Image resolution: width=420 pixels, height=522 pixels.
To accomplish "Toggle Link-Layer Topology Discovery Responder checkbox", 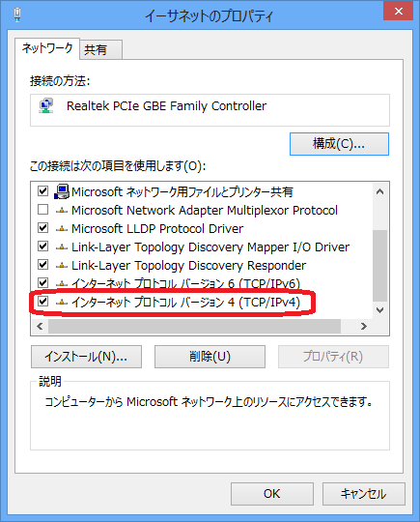I will pyautogui.click(x=42, y=265).
